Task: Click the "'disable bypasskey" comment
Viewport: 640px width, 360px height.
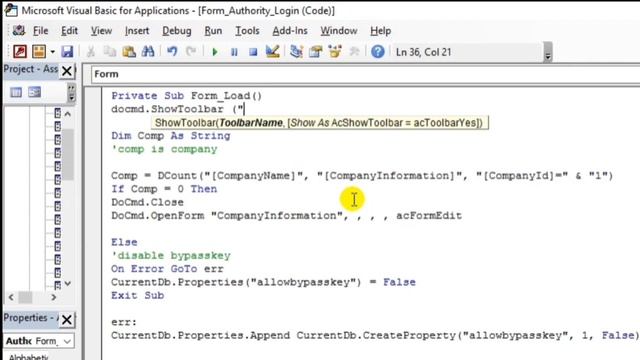Action: click(x=171, y=256)
